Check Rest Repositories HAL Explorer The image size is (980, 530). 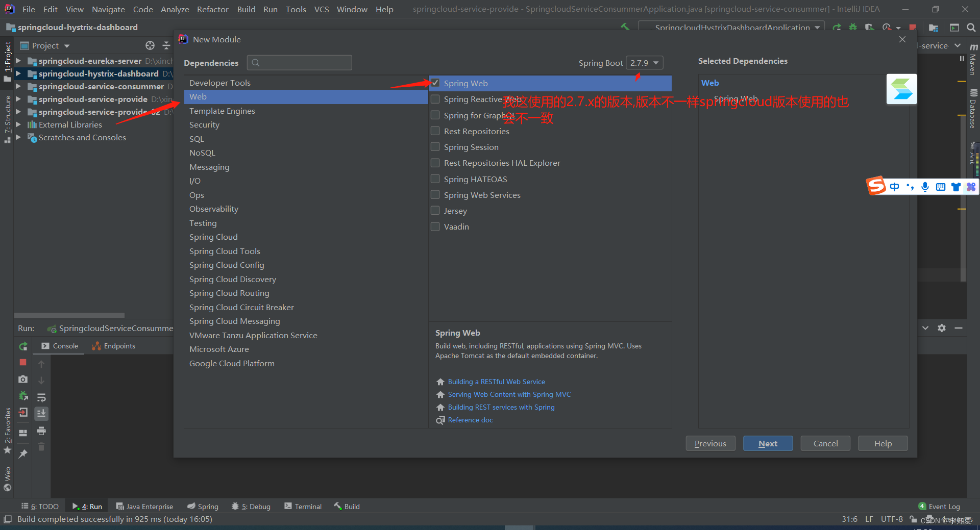click(x=435, y=163)
